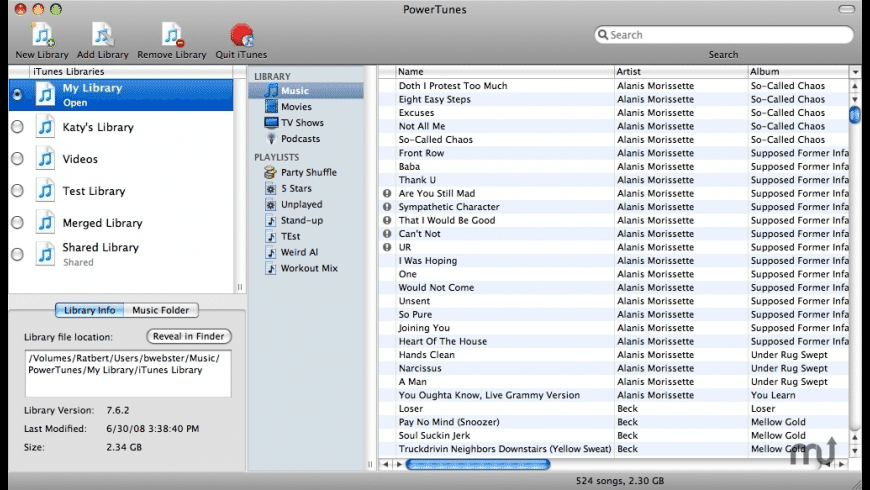Select the Merged Library radio button
Image resolution: width=870 pixels, height=490 pixels.
pyautogui.click(x=17, y=223)
